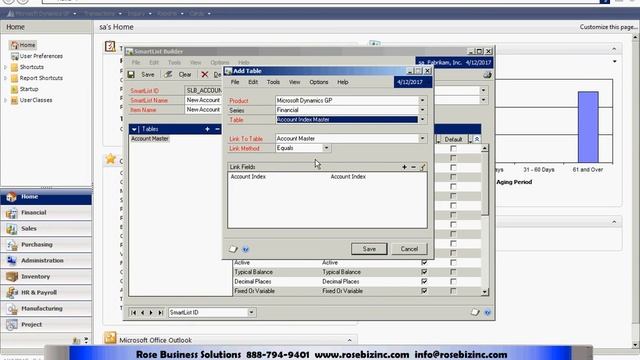Click the help icon at SmartList Builder bottom right

487,313
